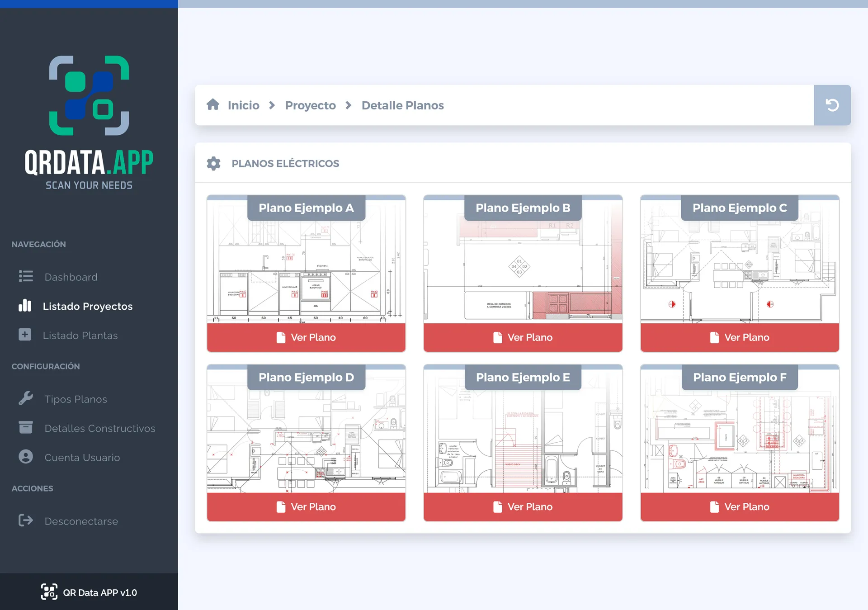Open the Plano Ejemplo C thumbnail
Screen dimensions: 868x610
[740, 271]
